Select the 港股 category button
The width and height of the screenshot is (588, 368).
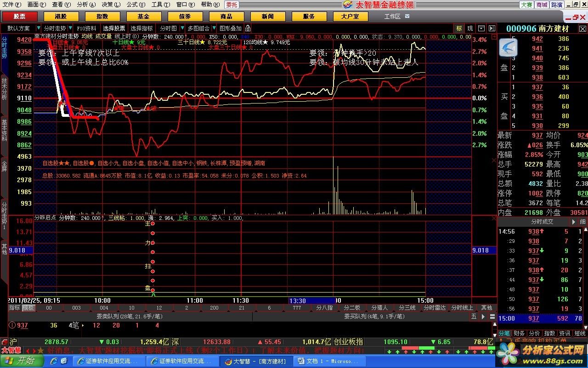(61, 17)
